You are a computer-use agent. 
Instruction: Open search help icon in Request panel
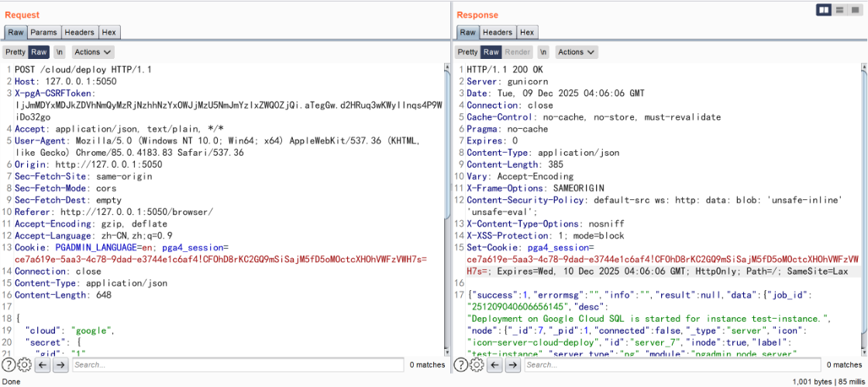coord(9,365)
